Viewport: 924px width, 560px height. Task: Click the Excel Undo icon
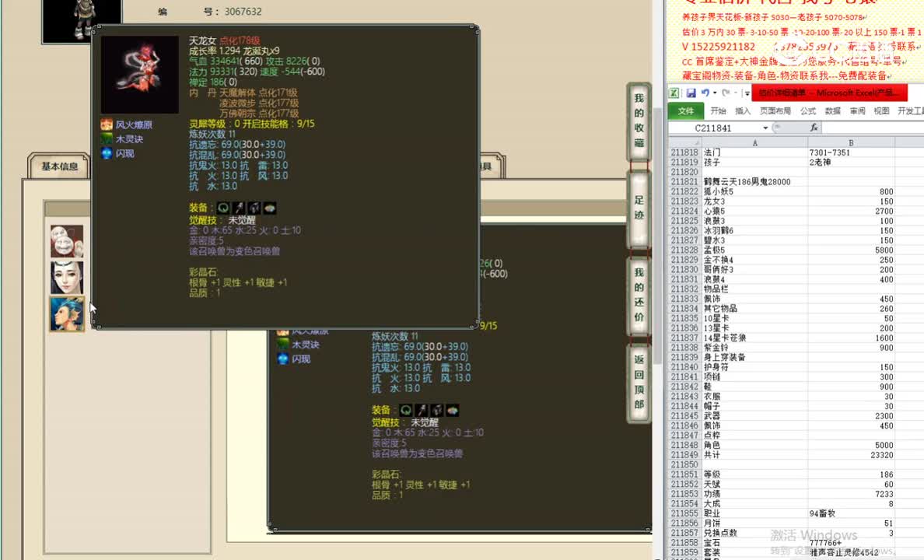tap(705, 93)
